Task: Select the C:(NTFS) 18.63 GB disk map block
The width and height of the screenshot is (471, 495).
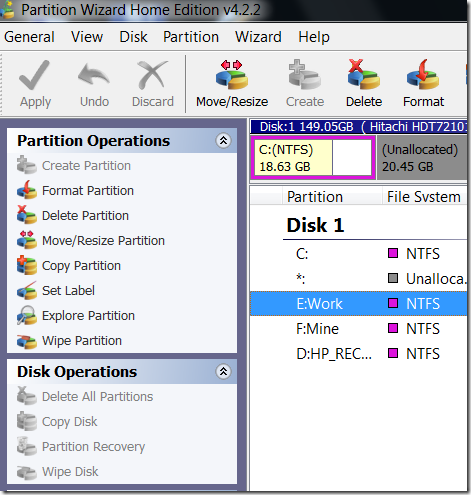Action: [x=313, y=157]
